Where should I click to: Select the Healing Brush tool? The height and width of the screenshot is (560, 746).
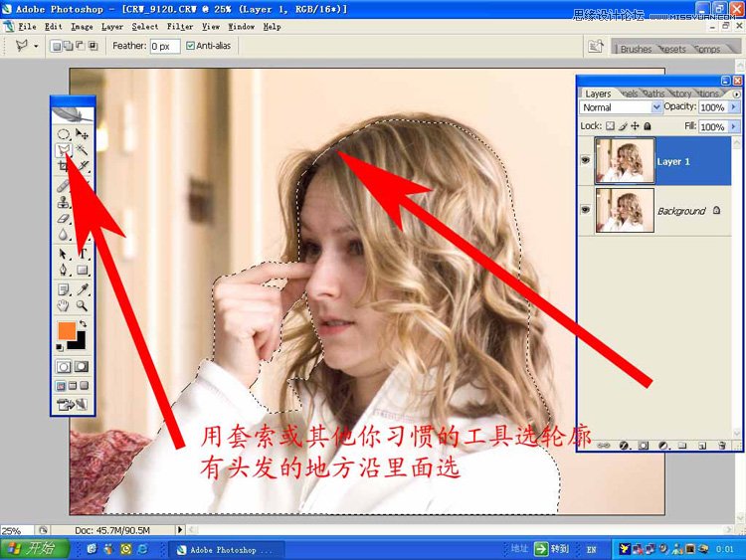coord(64,186)
